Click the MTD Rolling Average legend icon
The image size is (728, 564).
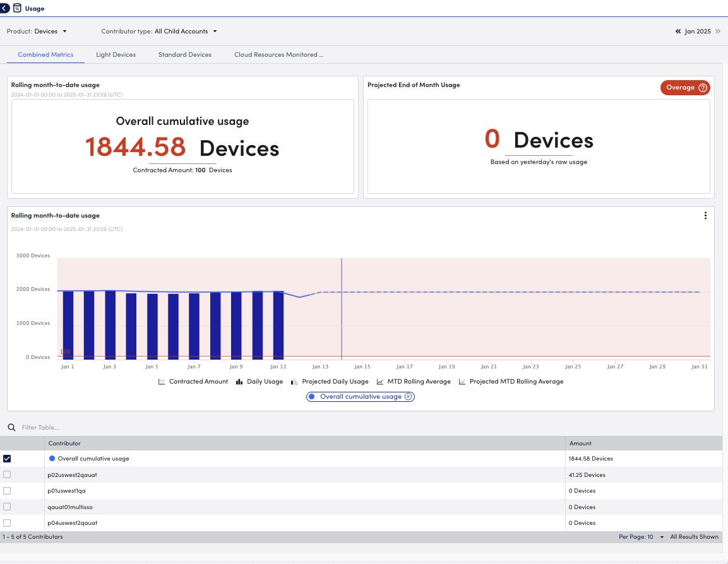coord(380,382)
